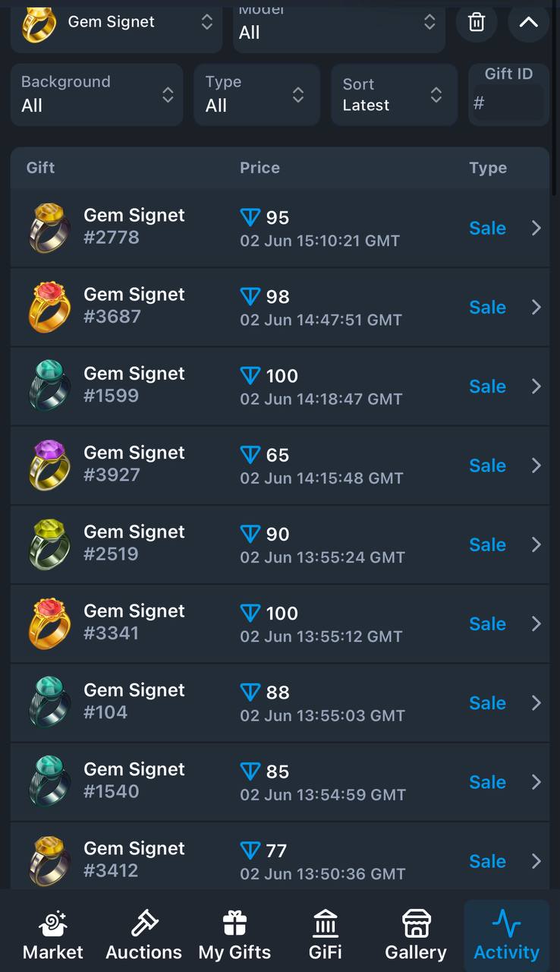Image resolution: width=560 pixels, height=972 pixels.
Task: Open the Auctions gavel icon
Action: 143,923
